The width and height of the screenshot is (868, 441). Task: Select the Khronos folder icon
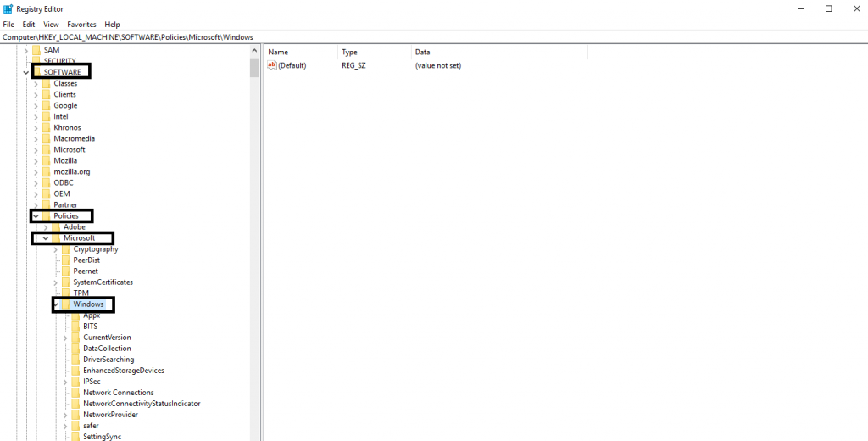coord(46,127)
